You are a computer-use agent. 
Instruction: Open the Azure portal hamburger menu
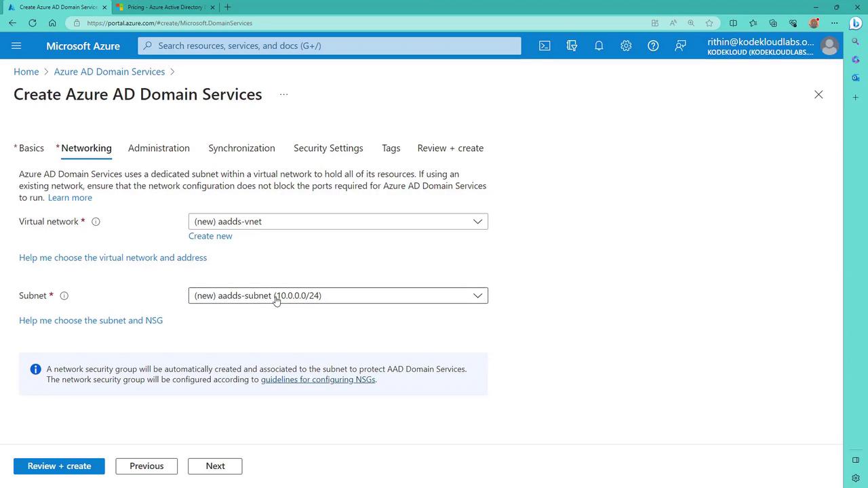point(16,45)
